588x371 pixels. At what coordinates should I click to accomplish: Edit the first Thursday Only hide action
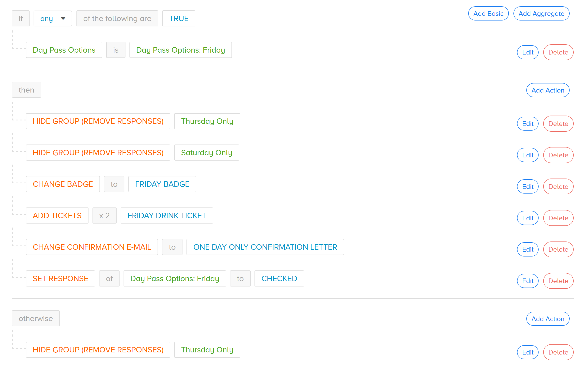(527, 124)
